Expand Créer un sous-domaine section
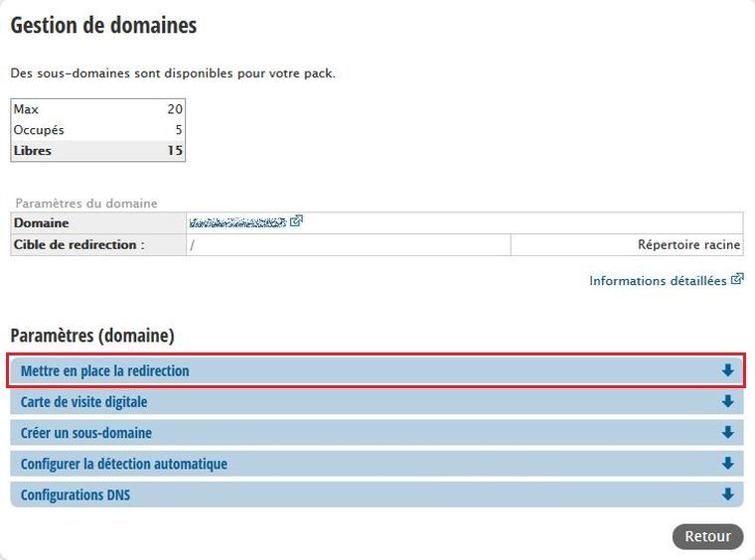Viewport: 755px width, 560px height. [377, 433]
